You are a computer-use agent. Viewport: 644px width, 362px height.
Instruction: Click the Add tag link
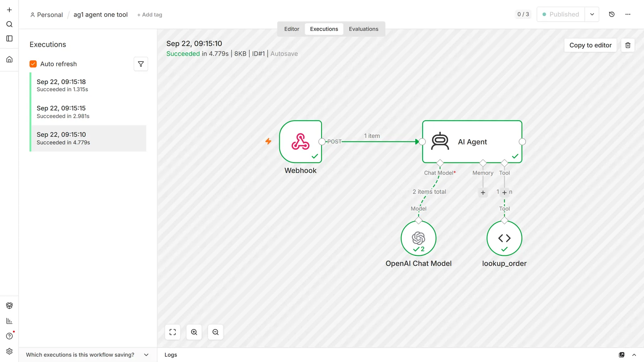tap(150, 15)
